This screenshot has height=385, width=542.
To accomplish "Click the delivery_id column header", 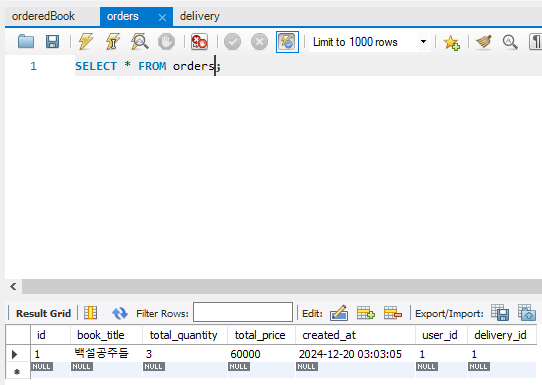I will click(502, 335).
